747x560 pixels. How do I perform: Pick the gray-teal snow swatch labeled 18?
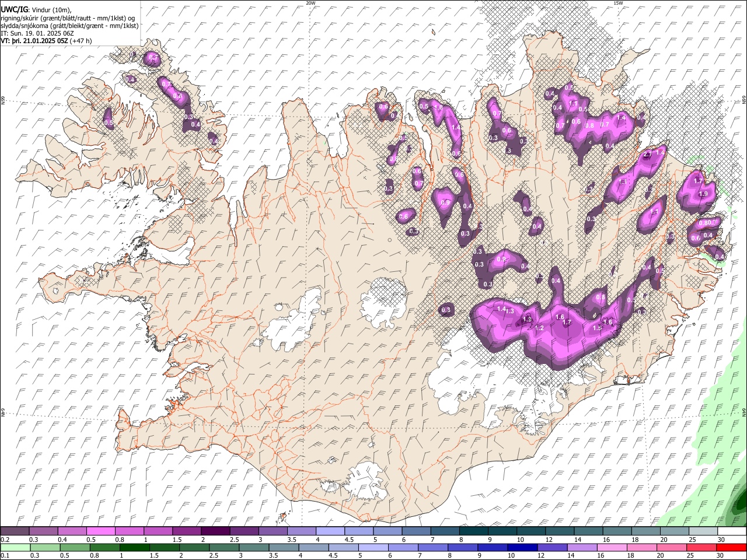click(646, 531)
